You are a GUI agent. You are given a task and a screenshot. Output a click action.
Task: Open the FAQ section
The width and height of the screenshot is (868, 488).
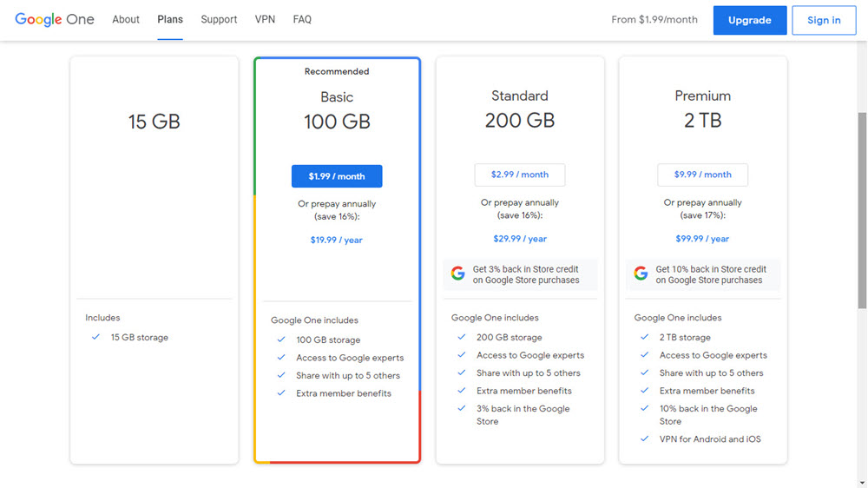tap(302, 19)
